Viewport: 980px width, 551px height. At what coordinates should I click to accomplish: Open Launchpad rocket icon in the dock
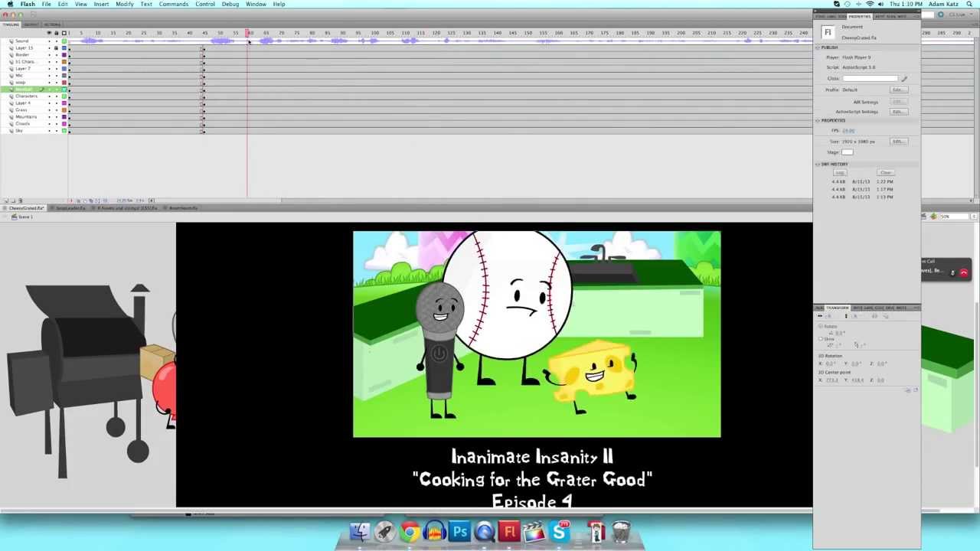(384, 531)
